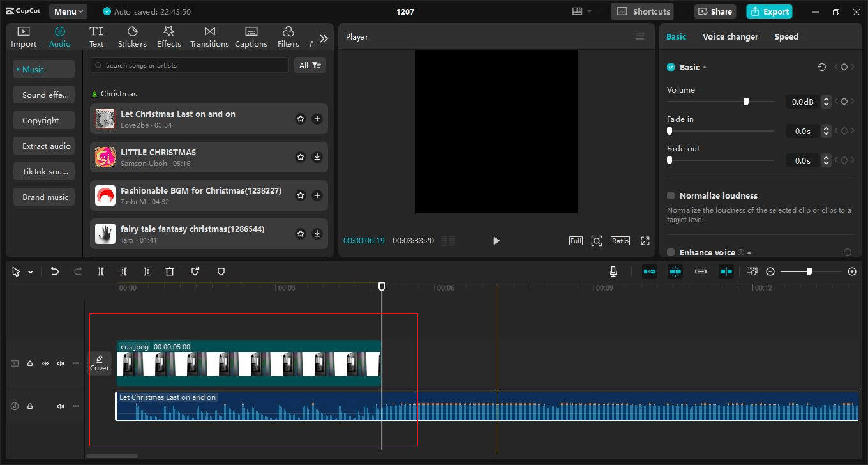Screen dimensions: 868x465
Task: Hide the video track visibility eye
Action: 45,363
